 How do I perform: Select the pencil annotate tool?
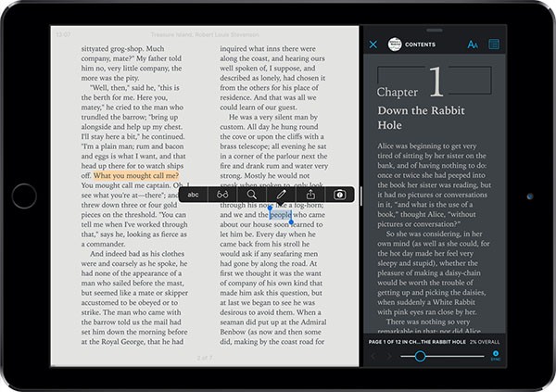tap(281, 195)
